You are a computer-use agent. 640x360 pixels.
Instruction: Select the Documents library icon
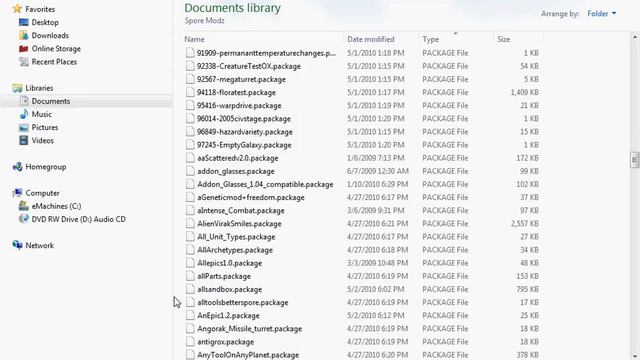(24, 101)
